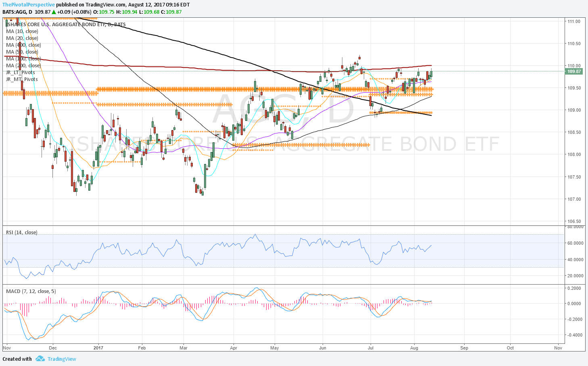
Task: Click the O:109.75 open value
Action: 104,12
